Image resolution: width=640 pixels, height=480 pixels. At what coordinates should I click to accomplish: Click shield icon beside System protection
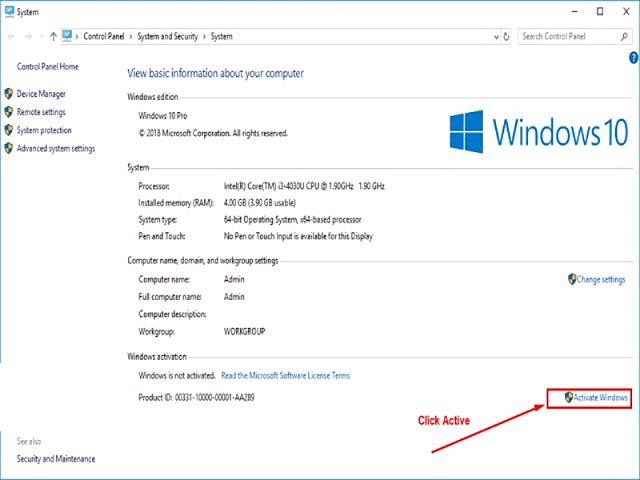[9, 130]
